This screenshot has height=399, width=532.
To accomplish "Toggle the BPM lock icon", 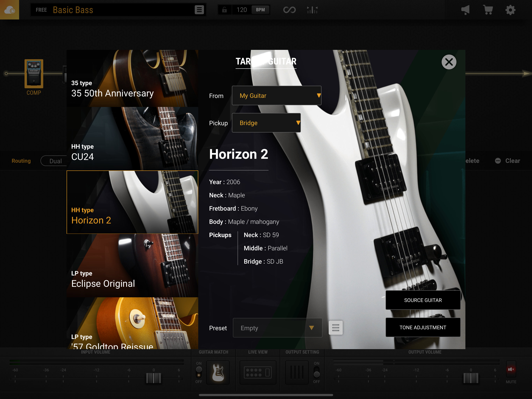I will [224, 10].
